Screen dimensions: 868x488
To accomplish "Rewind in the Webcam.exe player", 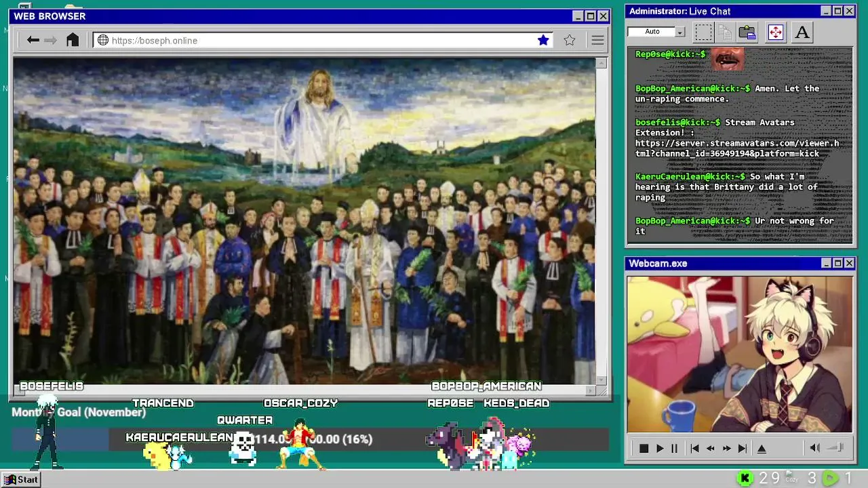I will click(x=710, y=448).
